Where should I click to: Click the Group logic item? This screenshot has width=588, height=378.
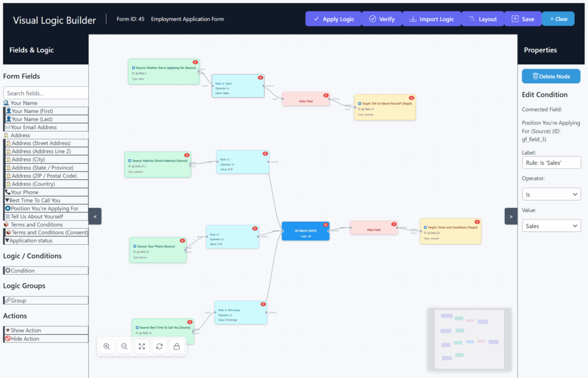(46, 300)
